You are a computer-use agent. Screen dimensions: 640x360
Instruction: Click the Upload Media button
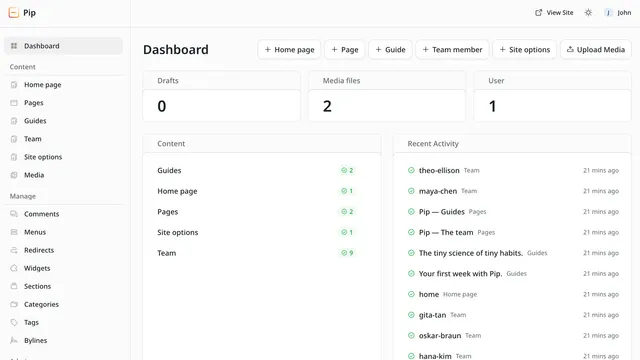(596, 49)
